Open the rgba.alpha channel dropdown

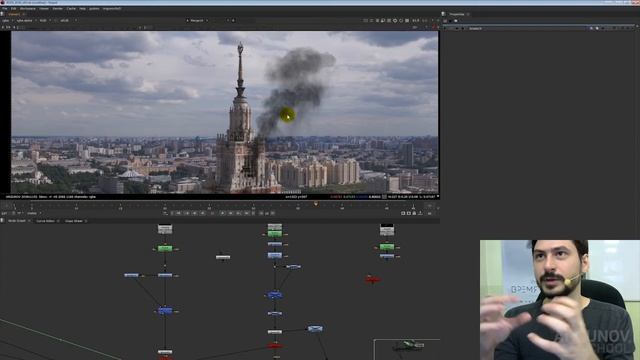click(x=26, y=20)
